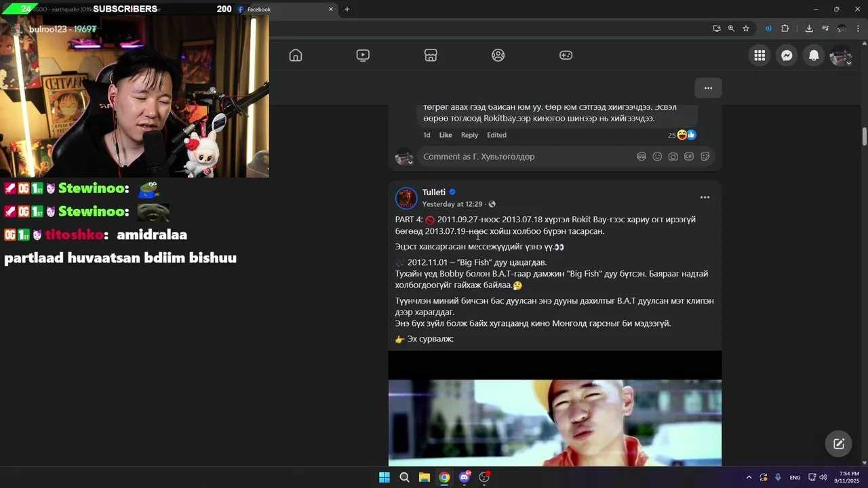Screen dimensions: 868x488
Task: Open volume tray control
Action: coord(823,477)
